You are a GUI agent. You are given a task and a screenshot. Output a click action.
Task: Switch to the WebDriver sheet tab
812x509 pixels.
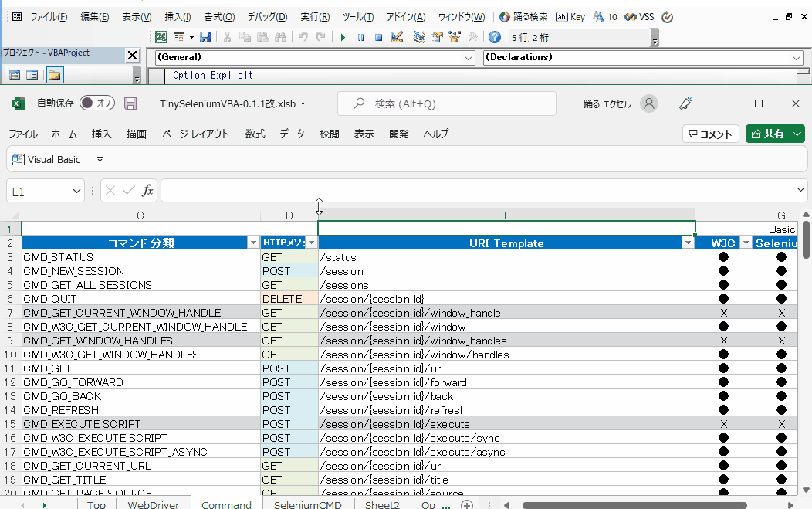[154, 504]
